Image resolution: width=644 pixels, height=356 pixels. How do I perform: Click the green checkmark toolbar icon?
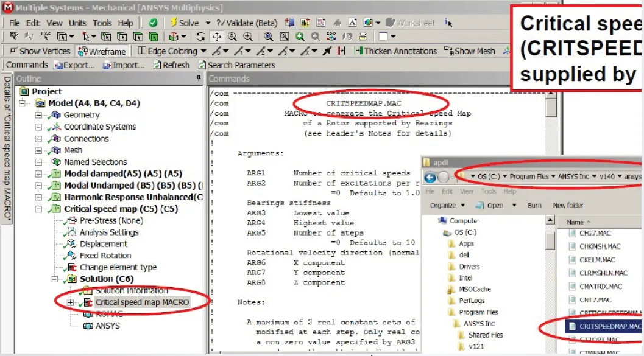[154, 23]
